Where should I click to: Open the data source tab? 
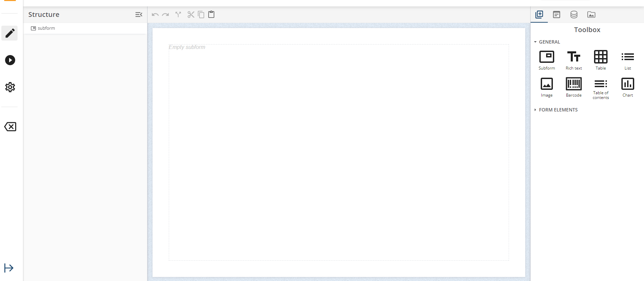coord(574,15)
